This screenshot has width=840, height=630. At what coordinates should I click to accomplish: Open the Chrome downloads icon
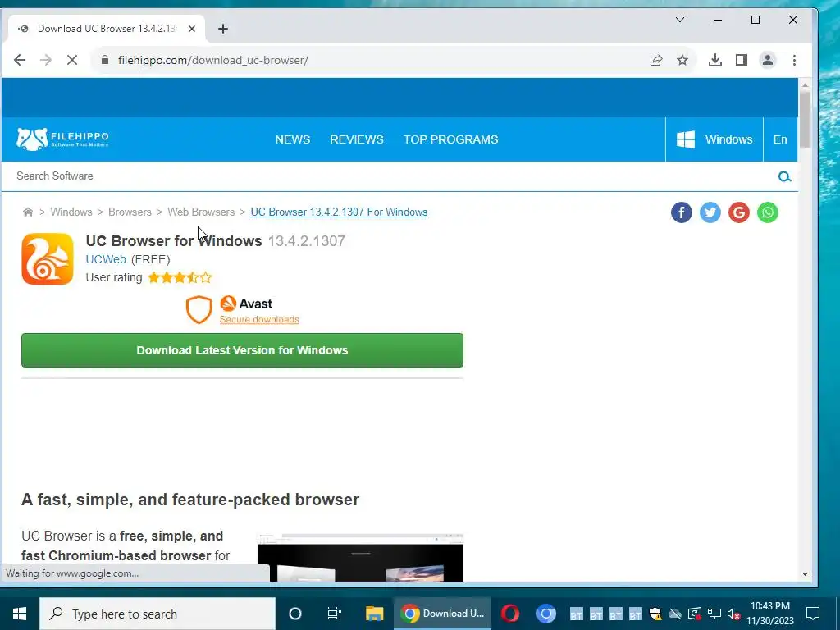click(714, 60)
